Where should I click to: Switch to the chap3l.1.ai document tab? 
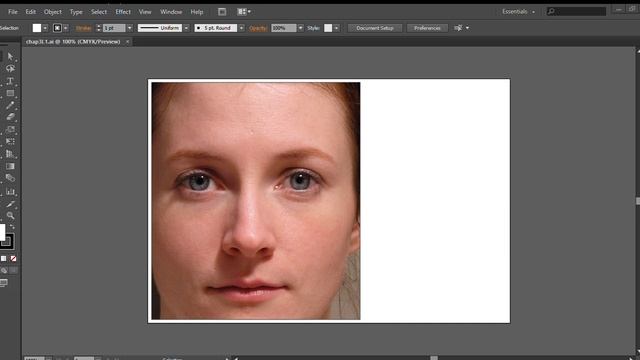[73, 42]
